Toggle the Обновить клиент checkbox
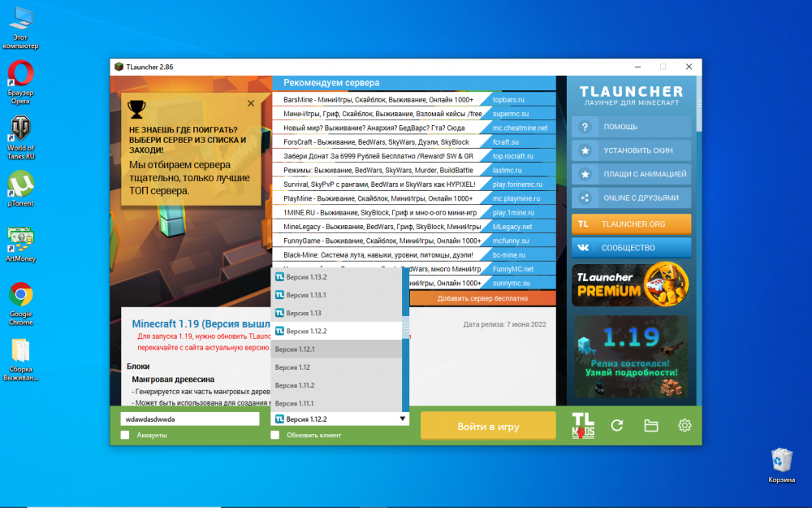Viewport: 812px width, 508px height. (275, 435)
